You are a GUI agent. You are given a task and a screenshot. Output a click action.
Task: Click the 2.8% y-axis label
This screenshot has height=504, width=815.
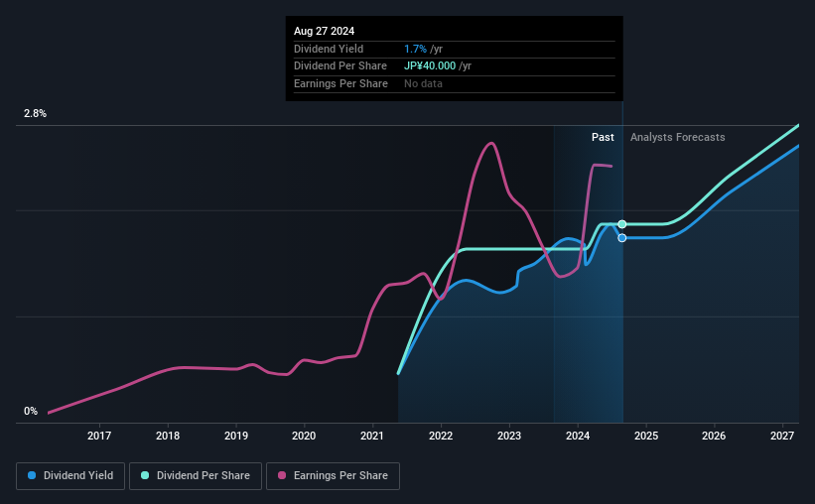pos(35,114)
